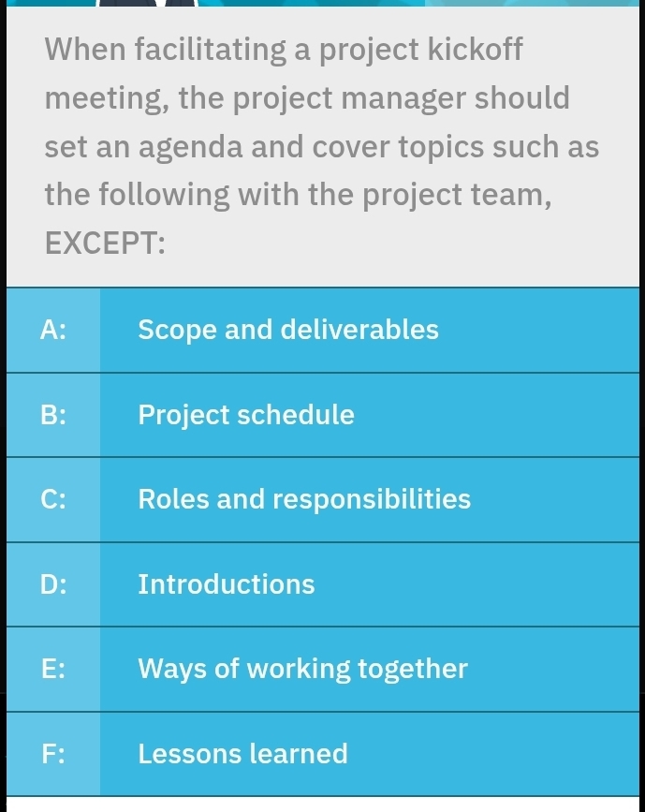Click the 'B:' letter label

[x=53, y=415]
